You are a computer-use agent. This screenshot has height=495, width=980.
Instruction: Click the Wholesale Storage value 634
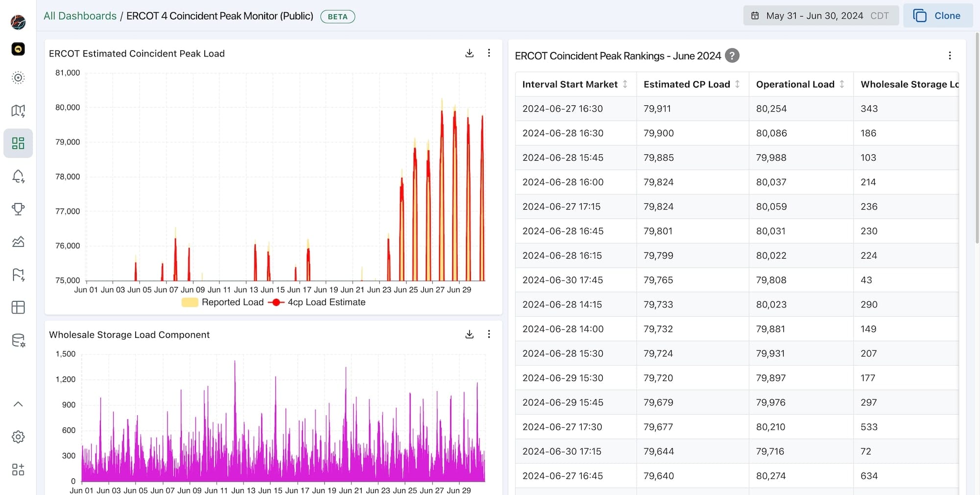(869, 476)
